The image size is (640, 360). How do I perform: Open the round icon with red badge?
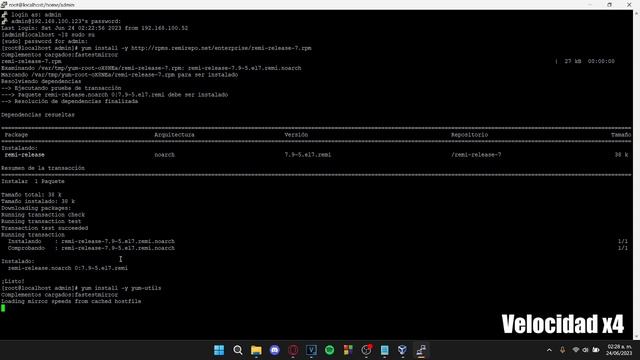click(x=367, y=350)
